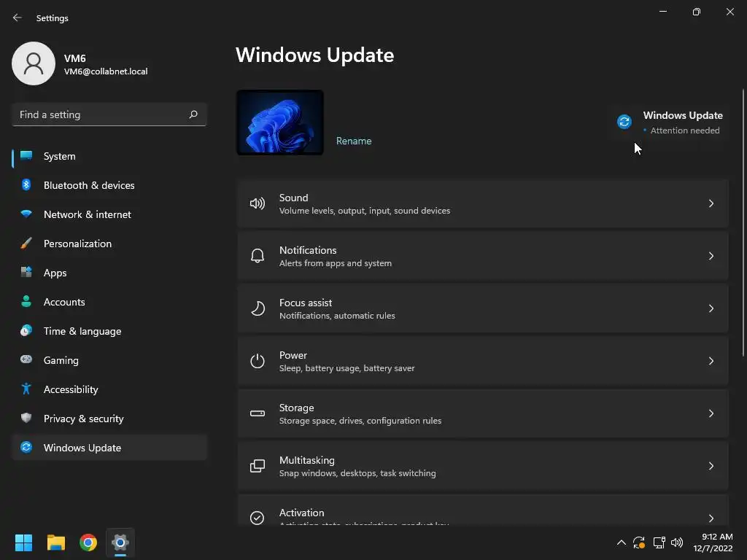
Task: Click the network tray icon
Action: click(659, 542)
